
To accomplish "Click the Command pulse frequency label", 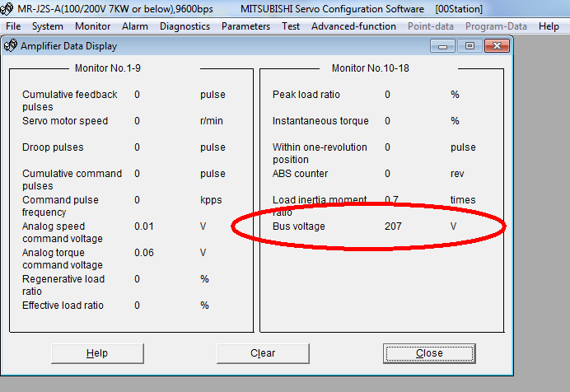I will coord(60,206).
